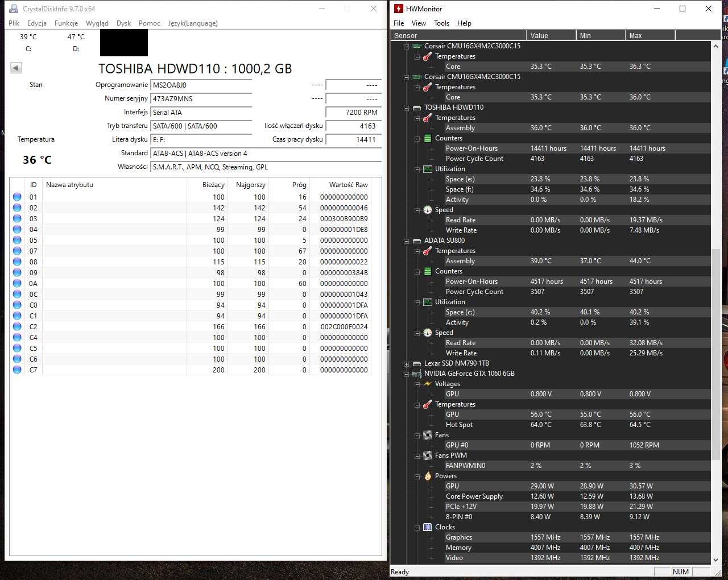Viewport: 728px width, 580px height.
Task: Open the File menu in HWMonitor
Action: pos(399,23)
